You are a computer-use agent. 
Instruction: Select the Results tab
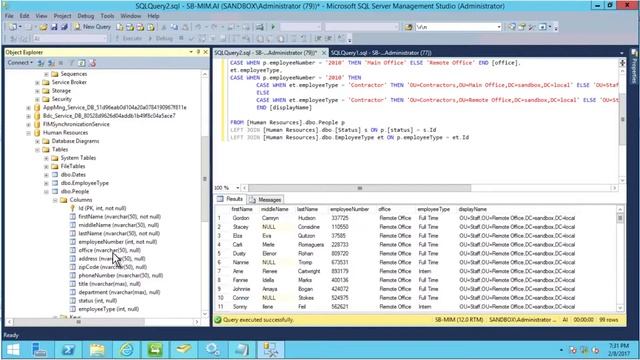pyautogui.click(x=230, y=199)
